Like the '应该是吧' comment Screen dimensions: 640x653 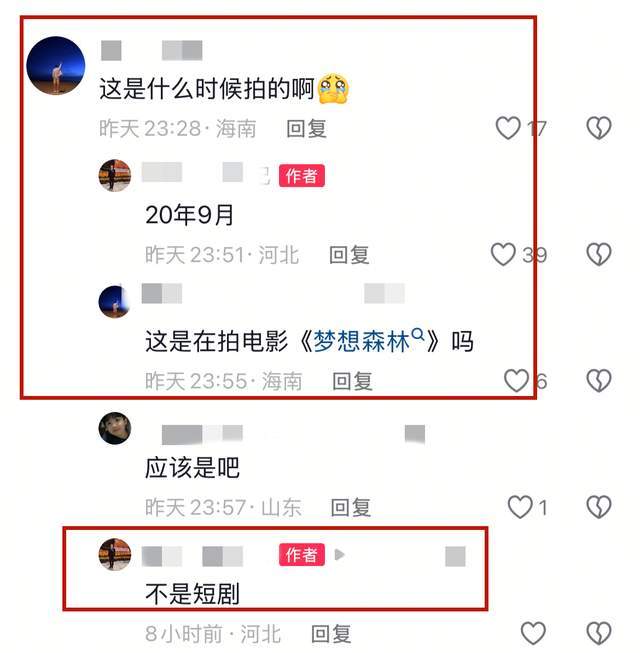pos(520,507)
